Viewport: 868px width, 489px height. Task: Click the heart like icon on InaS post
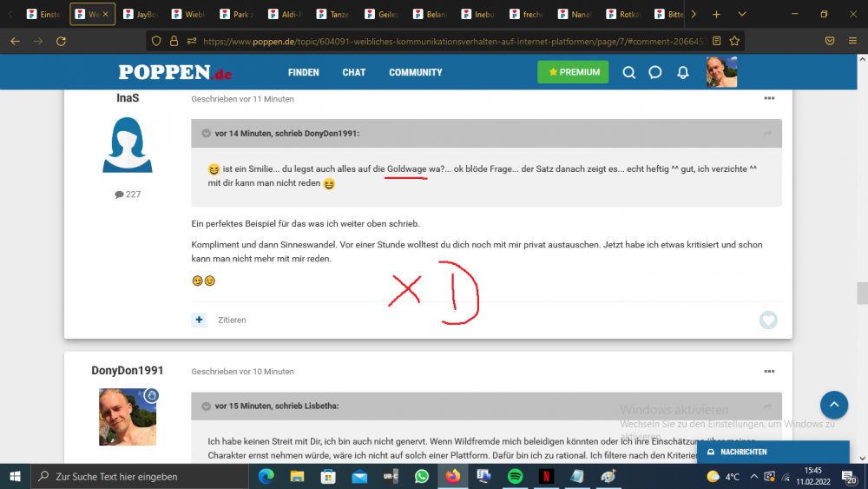(768, 320)
